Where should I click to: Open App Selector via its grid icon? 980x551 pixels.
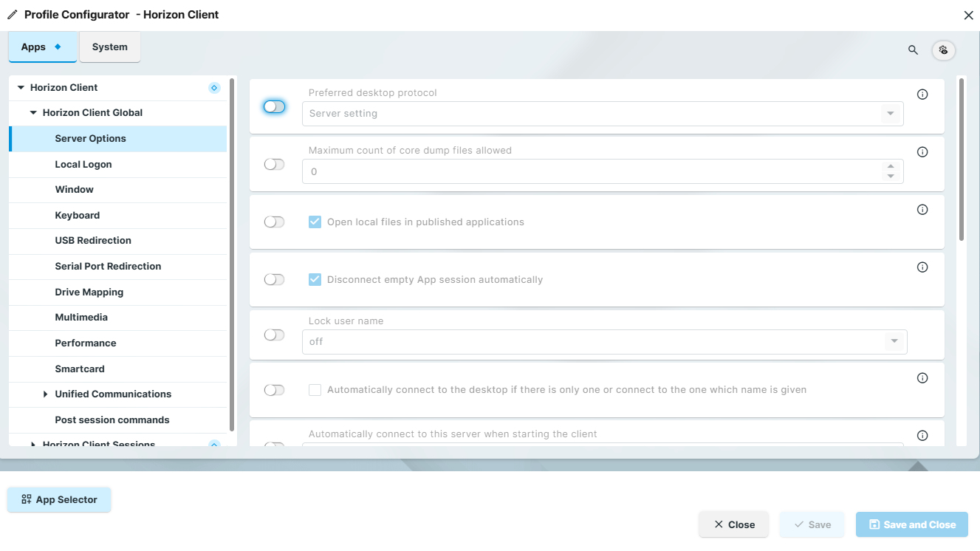(x=27, y=499)
